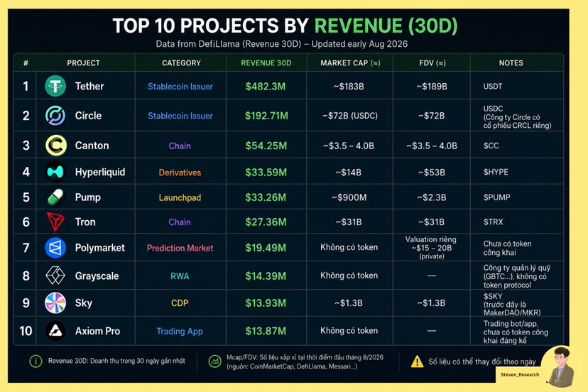
Task: Select the Circle project name
Action: 88,116
